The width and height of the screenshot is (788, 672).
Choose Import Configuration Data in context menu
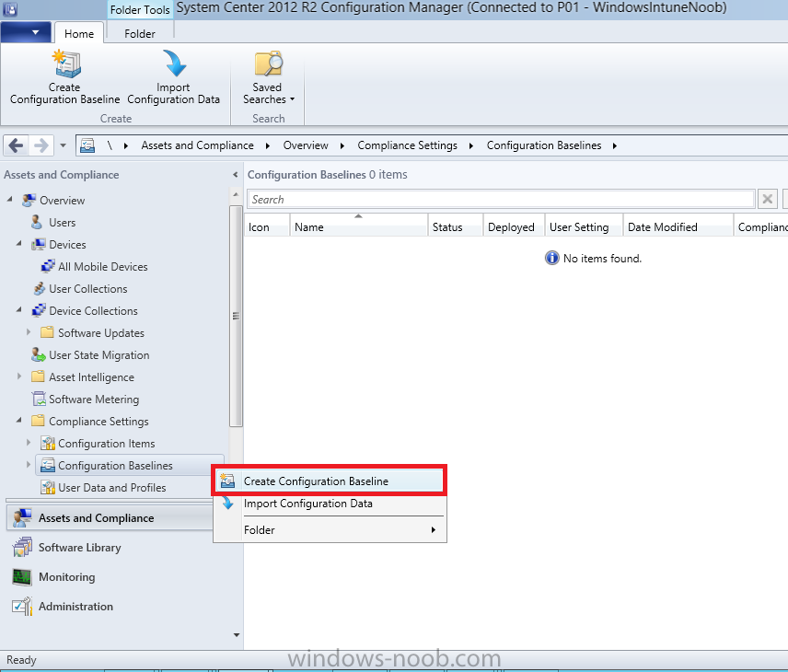(330, 504)
